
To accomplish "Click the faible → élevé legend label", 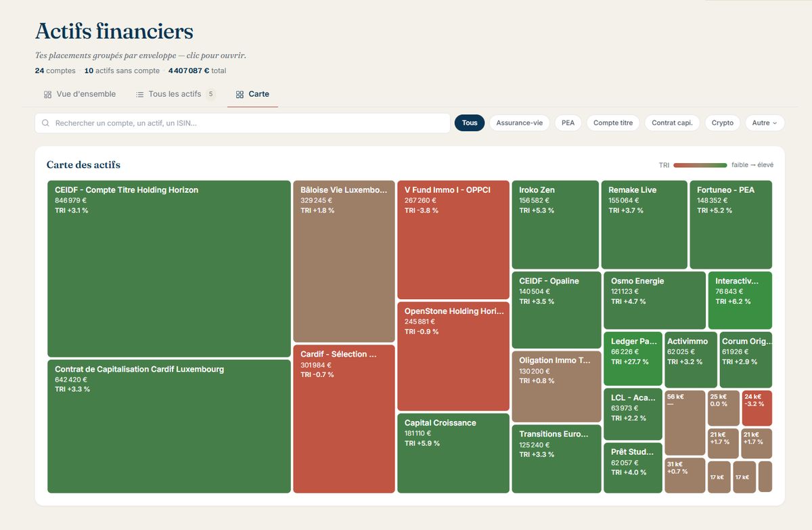I will click(x=752, y=165).
